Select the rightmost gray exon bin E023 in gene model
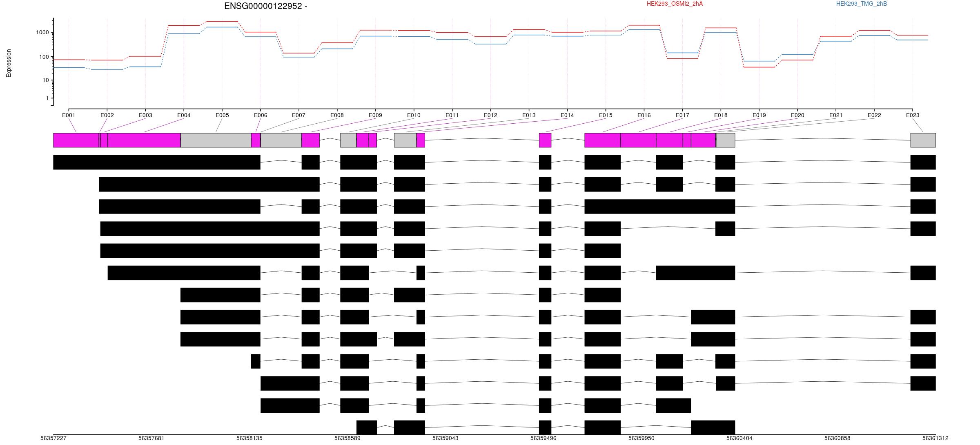 point(923,140)
